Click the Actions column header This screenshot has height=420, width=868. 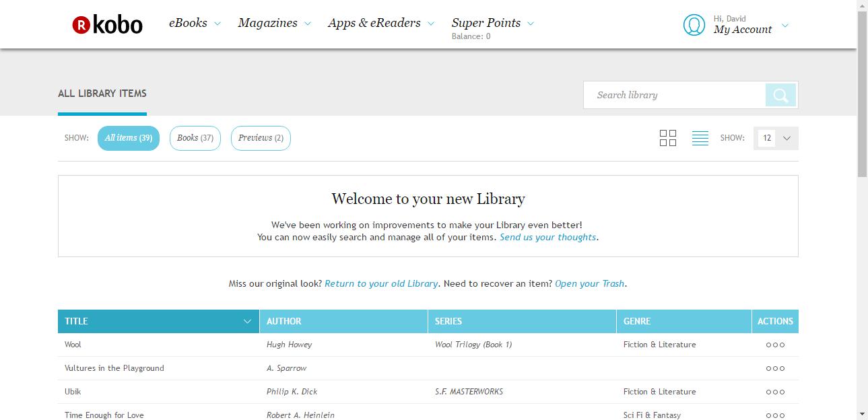pyautogui.click(x=775, y=321)
